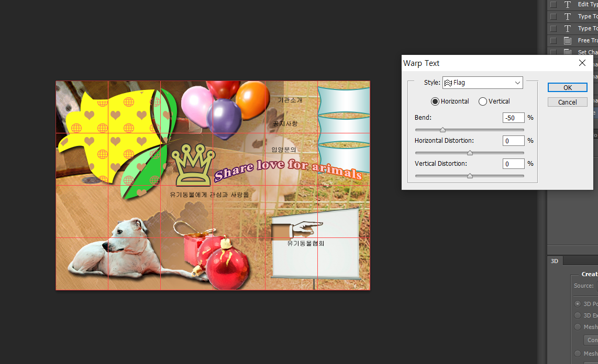Switch to the 3D panel tab

pyautogui.click(x=554, y=261)
